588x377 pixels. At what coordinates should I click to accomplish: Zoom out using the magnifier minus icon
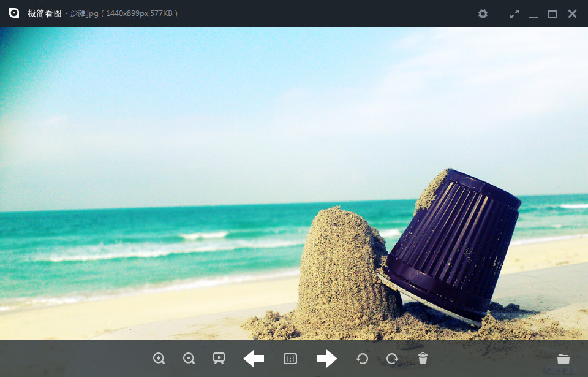coord(189,359)
